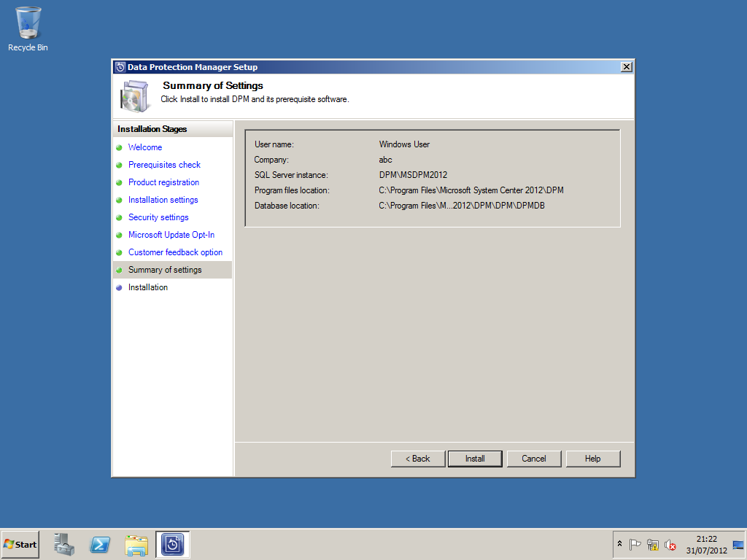
Task: Go to the Product registration stage
Action: point(163,182)
